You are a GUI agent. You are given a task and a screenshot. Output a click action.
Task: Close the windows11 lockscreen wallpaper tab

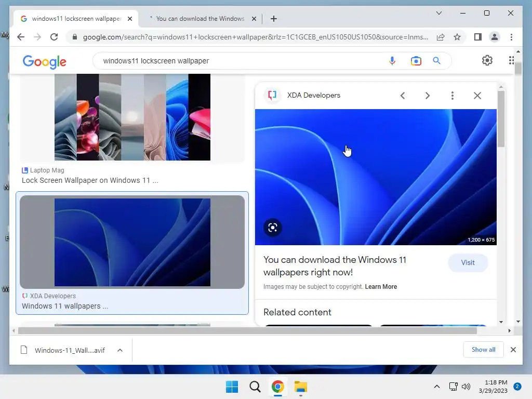point(129,19)
